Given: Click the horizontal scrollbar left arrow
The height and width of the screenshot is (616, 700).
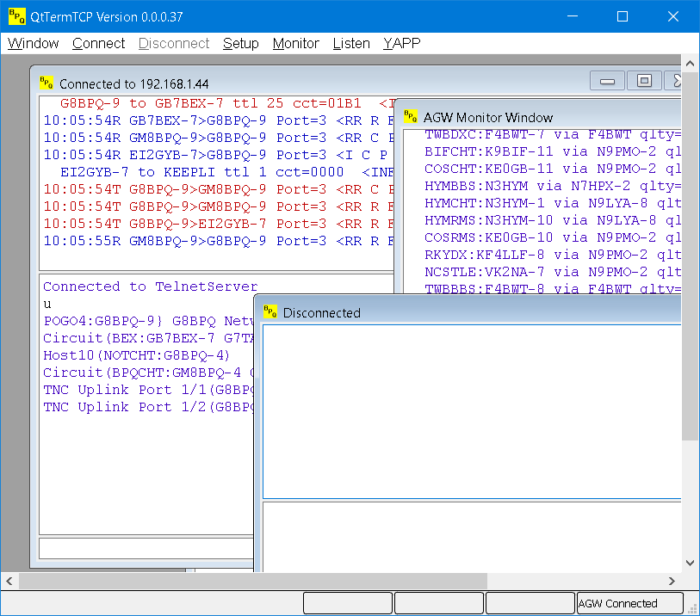Looking at the screenshot, I should (x=9, y=581).
